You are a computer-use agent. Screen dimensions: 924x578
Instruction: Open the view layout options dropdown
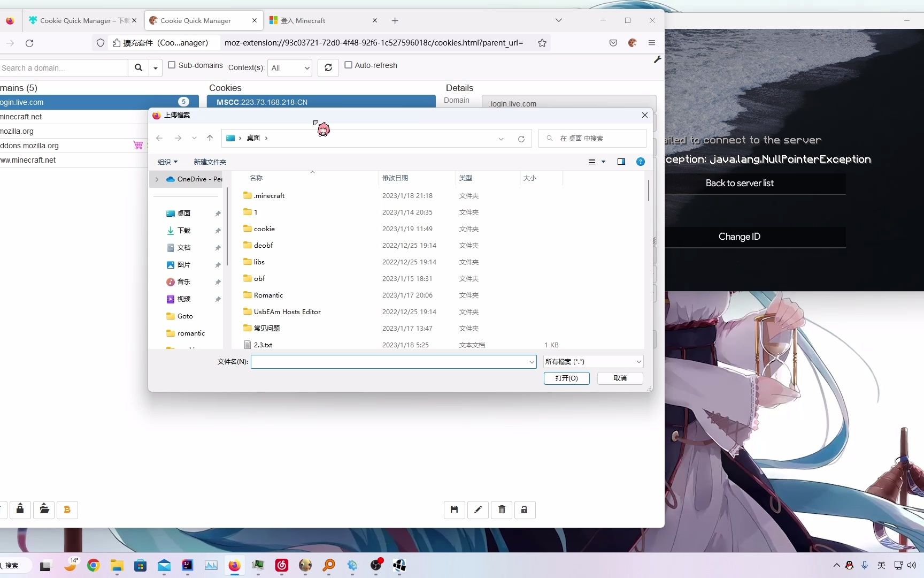(x=604, y=162)
